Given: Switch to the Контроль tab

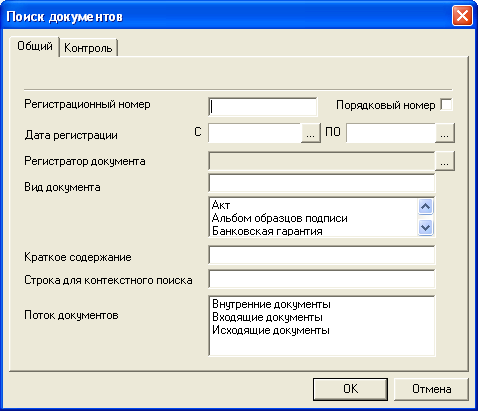Looking at the screenshot, I should tap(88, 48).
